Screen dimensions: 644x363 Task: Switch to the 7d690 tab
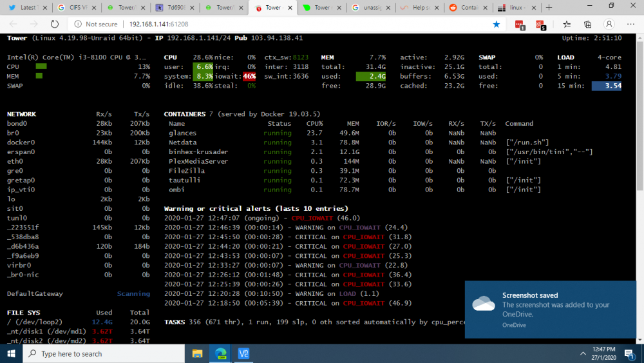click(175, 8)
